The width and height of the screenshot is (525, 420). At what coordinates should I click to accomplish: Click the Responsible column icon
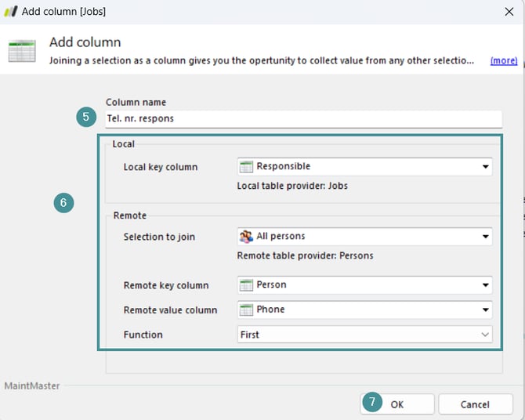pos(246,167)
